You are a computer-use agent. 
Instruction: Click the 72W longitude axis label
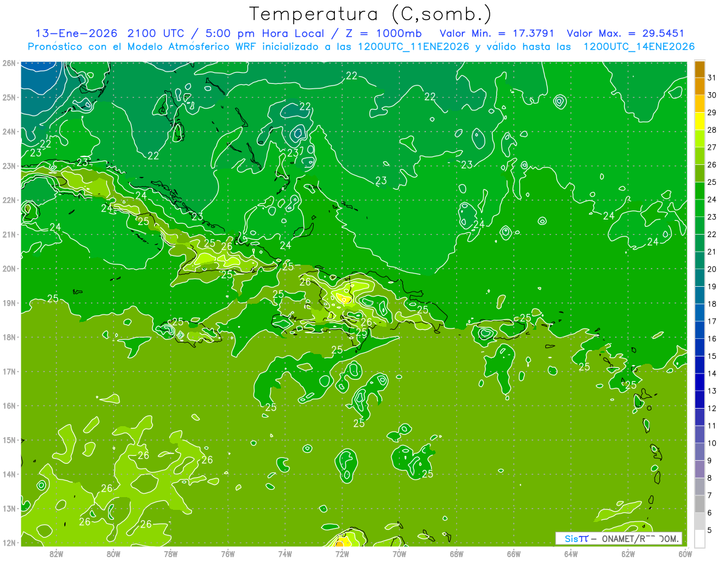342,554
